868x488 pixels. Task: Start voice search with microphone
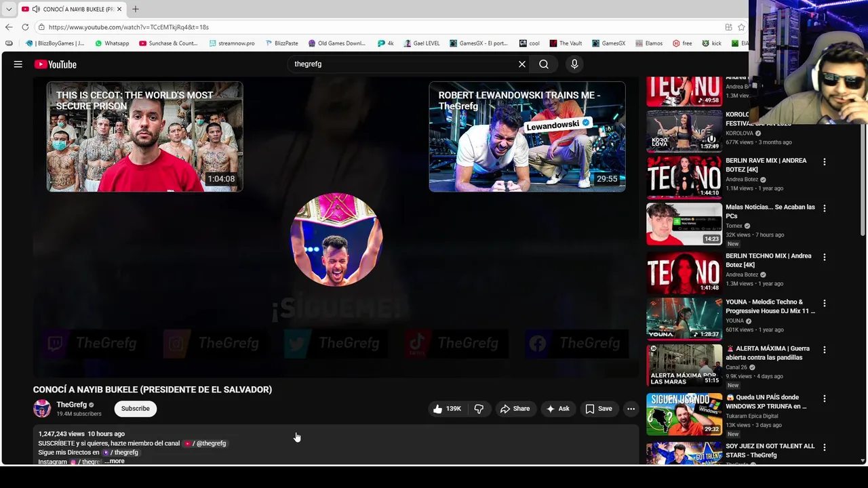point(574,64)
